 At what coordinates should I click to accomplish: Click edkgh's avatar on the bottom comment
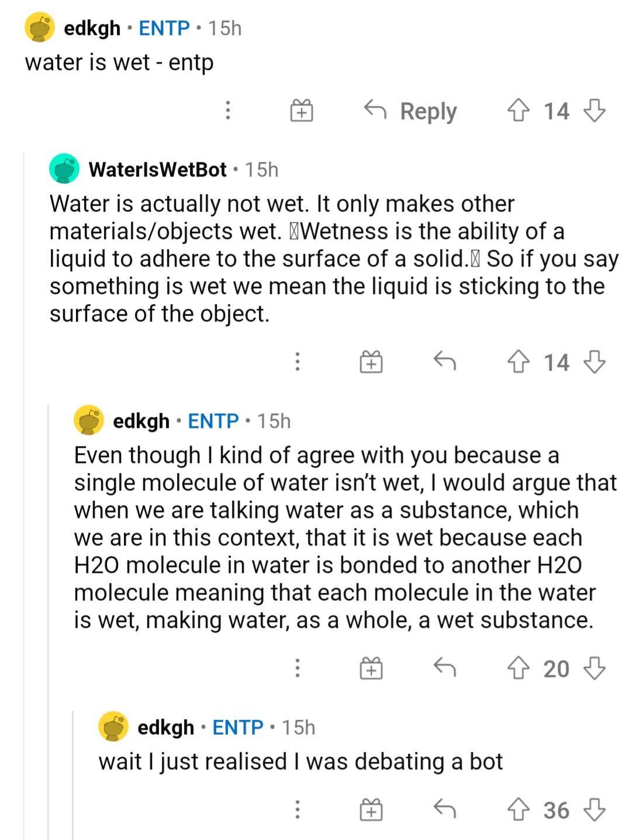(x=115, y=728)
